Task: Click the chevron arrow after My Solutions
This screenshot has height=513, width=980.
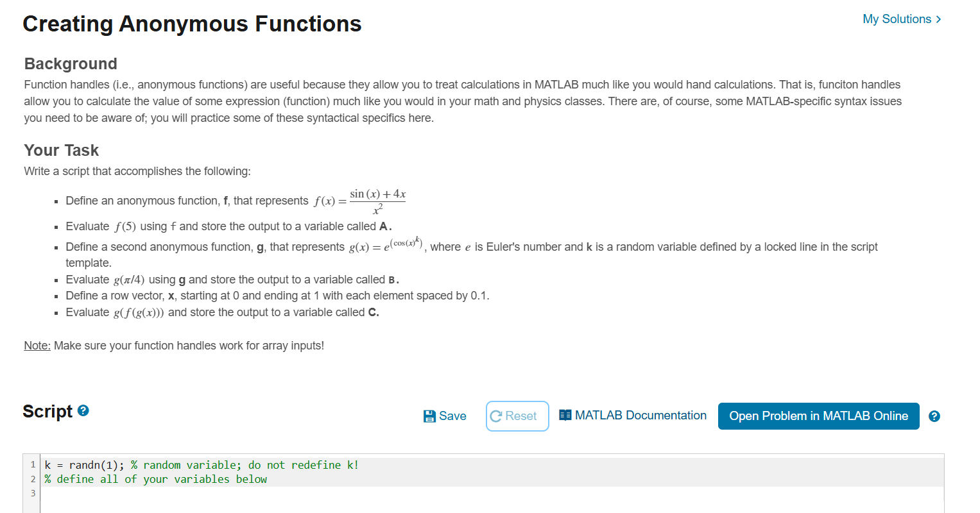Action: (x=938, y=19)
